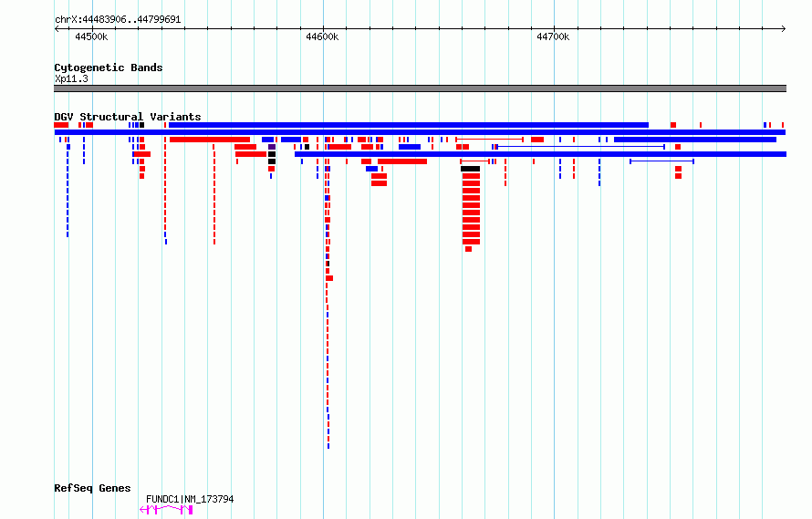Select the full-width blue variant spanning the entire region
Image resolution: width=812 pixels, height=519 pixels.
tap(420, 132)
